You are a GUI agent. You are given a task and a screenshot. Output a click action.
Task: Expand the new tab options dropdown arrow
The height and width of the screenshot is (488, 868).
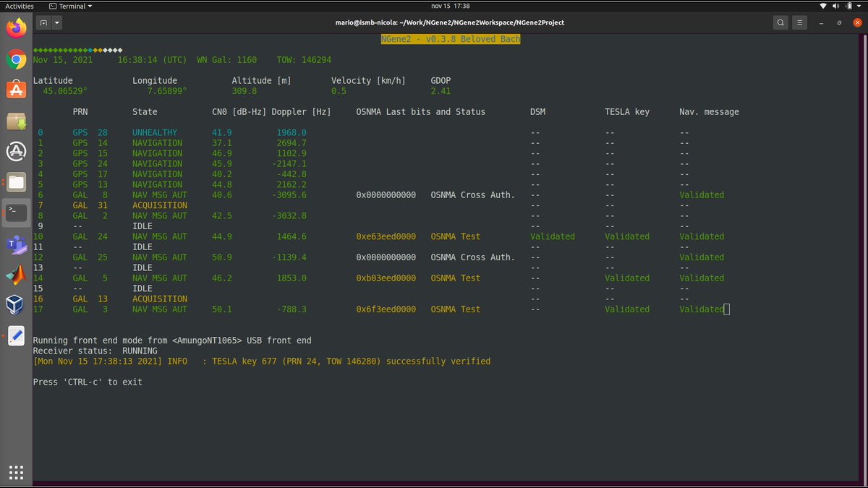tap(56, 22)
